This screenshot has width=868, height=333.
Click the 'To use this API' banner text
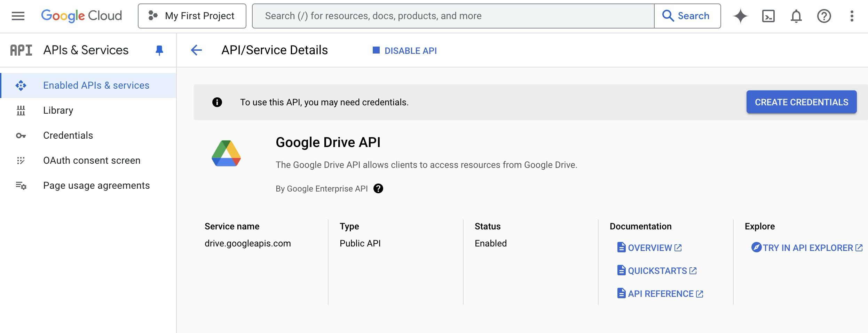tap(324, 102)
